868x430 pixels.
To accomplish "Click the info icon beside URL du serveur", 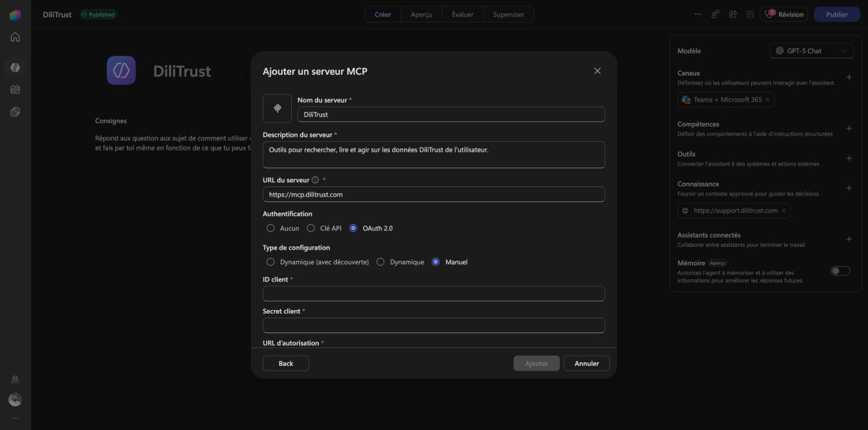I will pos(315,180).
